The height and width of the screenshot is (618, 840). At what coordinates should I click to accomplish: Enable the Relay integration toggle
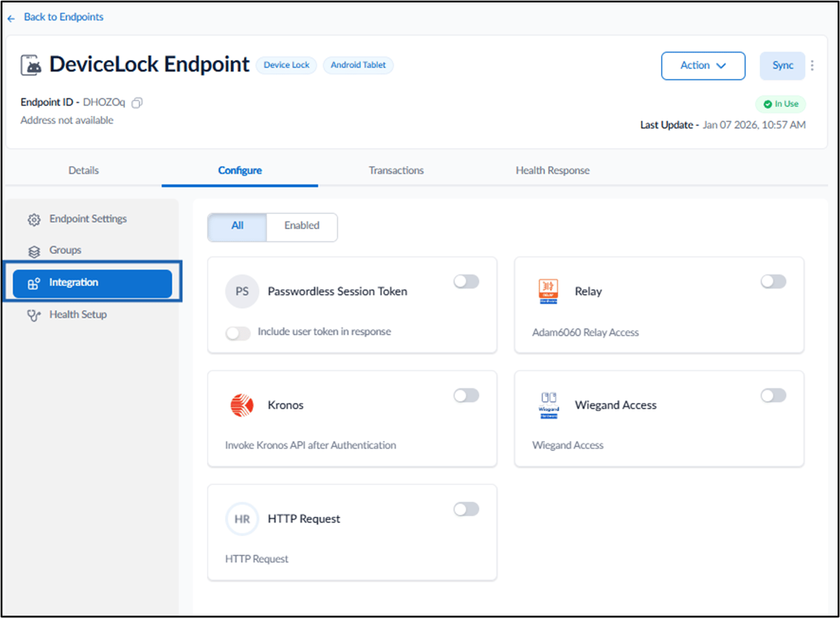click(x=773, y=281)
